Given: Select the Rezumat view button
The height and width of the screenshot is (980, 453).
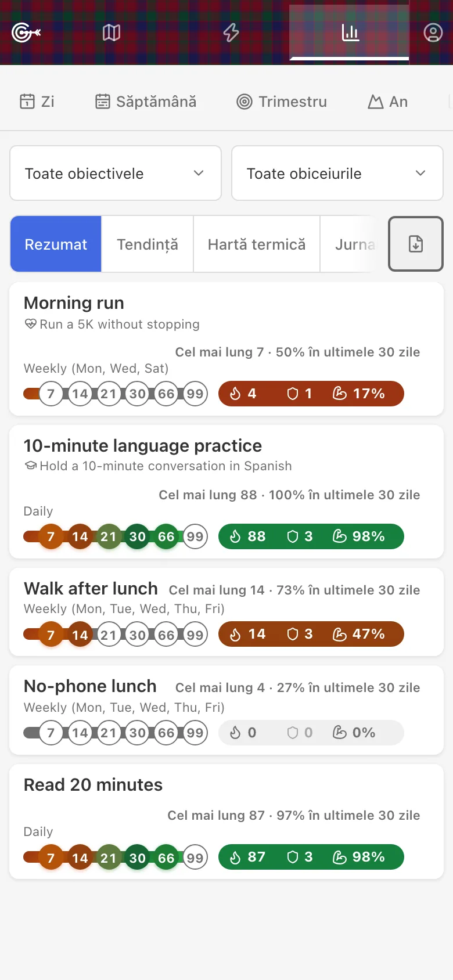Looking at the screenshot, I should tap(56, 244).
